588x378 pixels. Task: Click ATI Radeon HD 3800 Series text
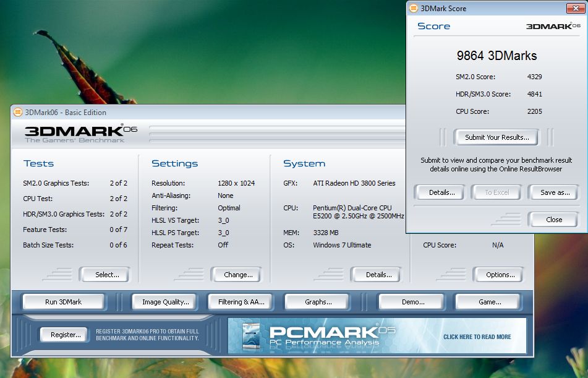click(x=354, y=183)
